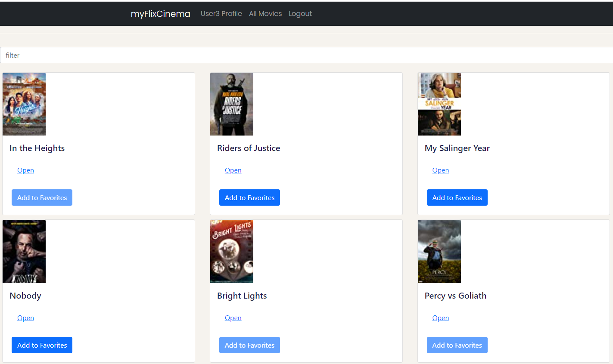
Task: Add In the Heights to Favorites
Action: pos(42,197)
